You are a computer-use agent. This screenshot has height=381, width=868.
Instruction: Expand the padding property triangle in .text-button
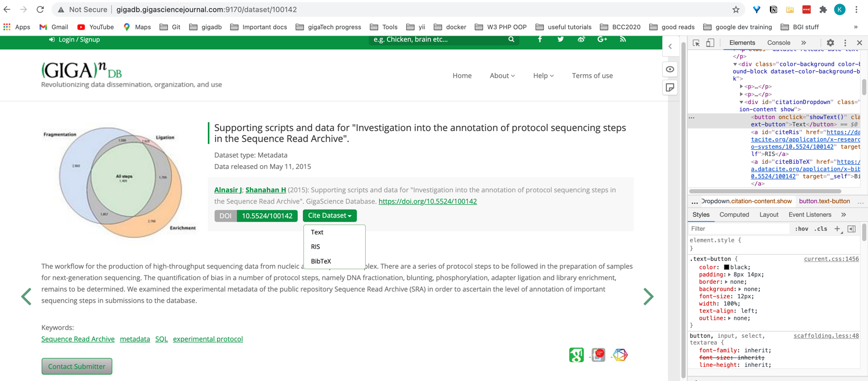pos(729,274)
